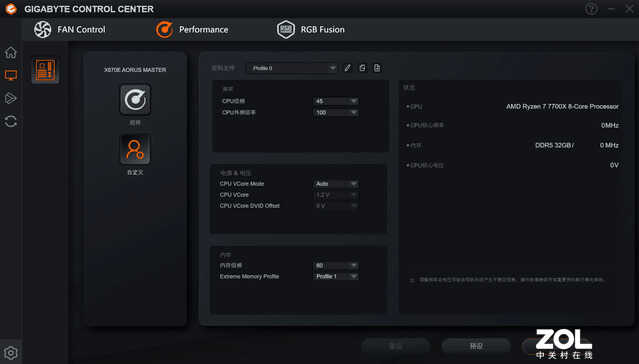Click the DDR5 32GB memory value
Image resolution: width=639 pixels, height=364 pixels.
555,145
